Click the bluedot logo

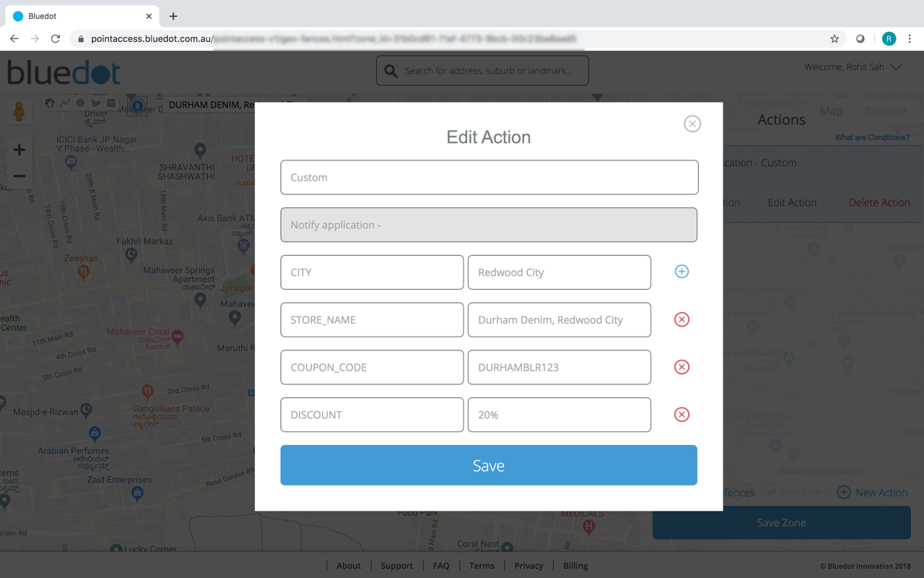[x=64, y=72]
